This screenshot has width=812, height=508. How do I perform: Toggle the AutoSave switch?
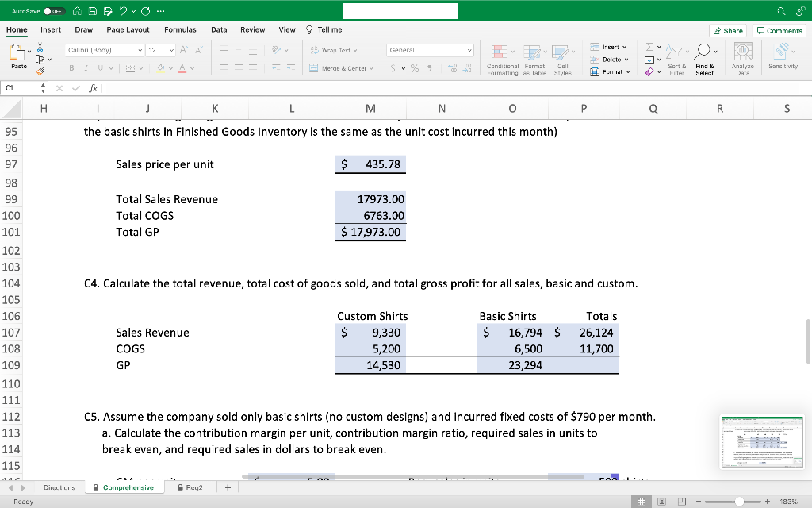54,11
